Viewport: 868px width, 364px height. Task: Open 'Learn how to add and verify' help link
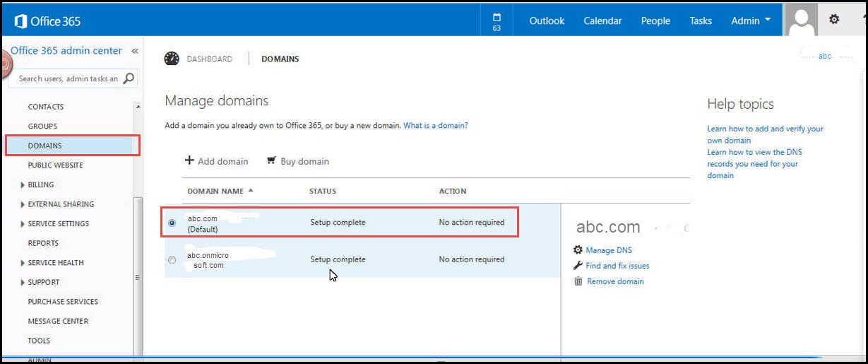pos(766,134)
